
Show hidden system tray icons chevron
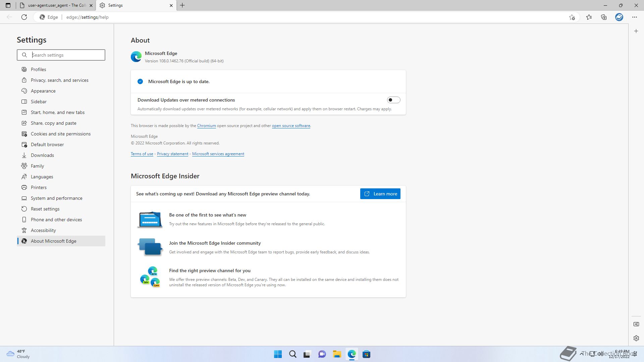pyautogui.click(x=581, y=354)
